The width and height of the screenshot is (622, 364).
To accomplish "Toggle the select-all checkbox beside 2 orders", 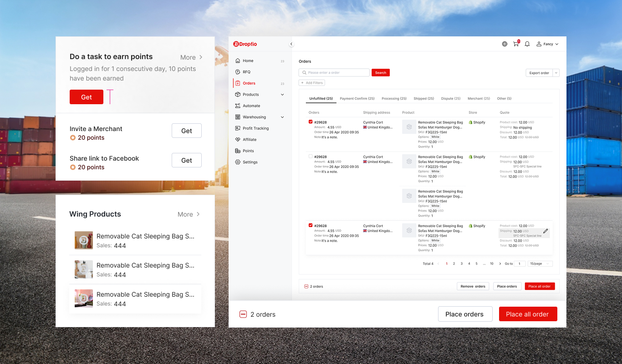I will coord(306,287).
